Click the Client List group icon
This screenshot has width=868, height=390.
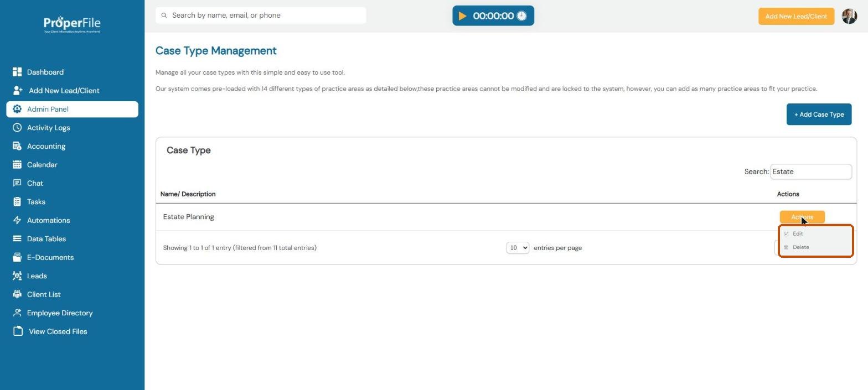[x=17, y=294]
